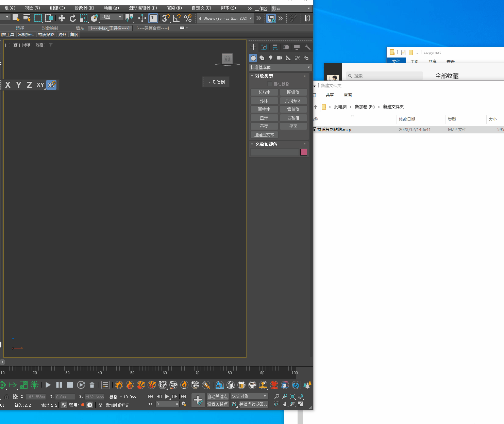The height and width of the screenshot is (424, 504).
Task: Open the 渲染(R) menu
Action: pyautogui.click(x=174, y=8)
